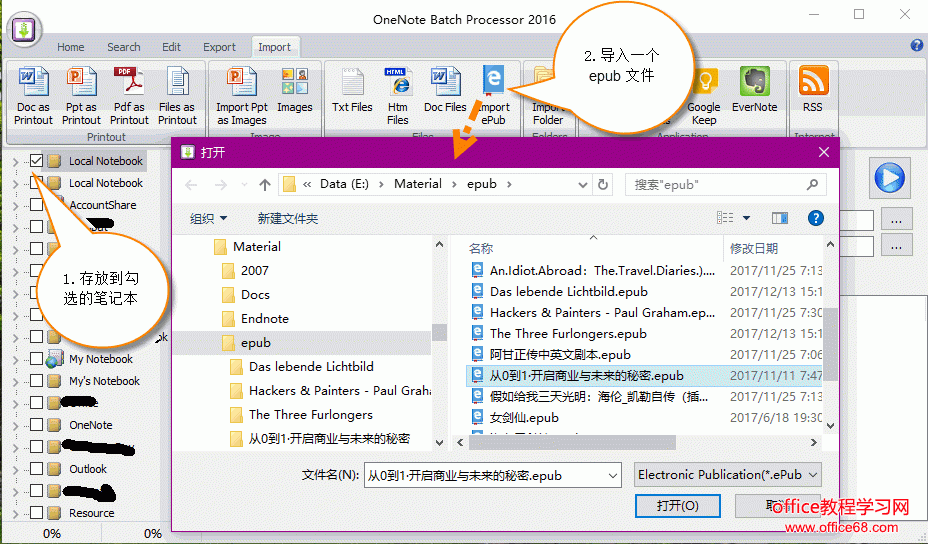Viewport: 928px width, 544px height.
Task: Click the 打开(O) button
Action: (678, 506)
